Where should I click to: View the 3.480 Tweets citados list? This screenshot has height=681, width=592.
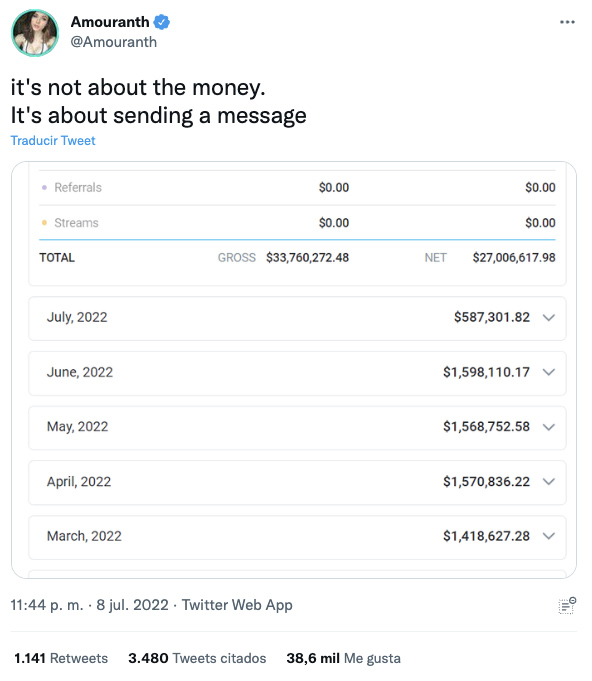click(x=197, y=658)
